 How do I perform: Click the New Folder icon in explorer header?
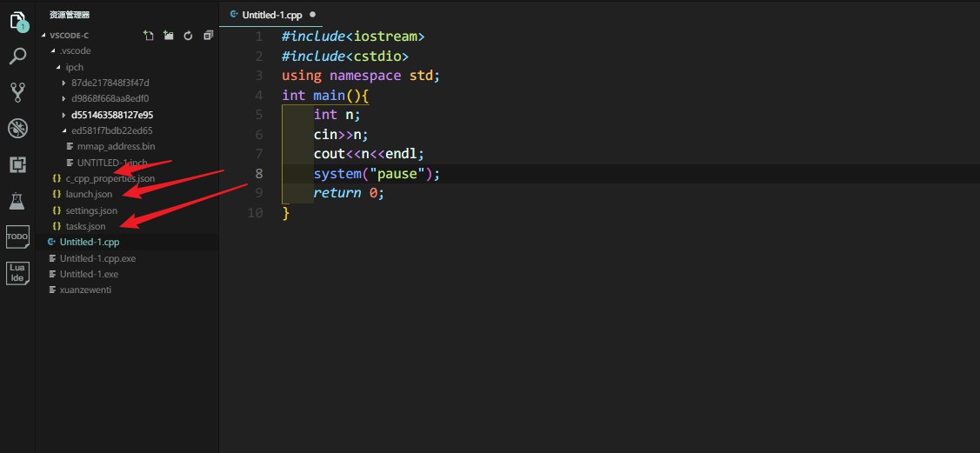point(168,36)
